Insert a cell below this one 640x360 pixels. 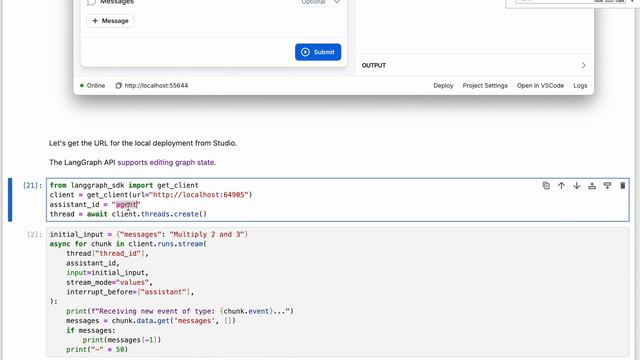click(x=607, y=186)
